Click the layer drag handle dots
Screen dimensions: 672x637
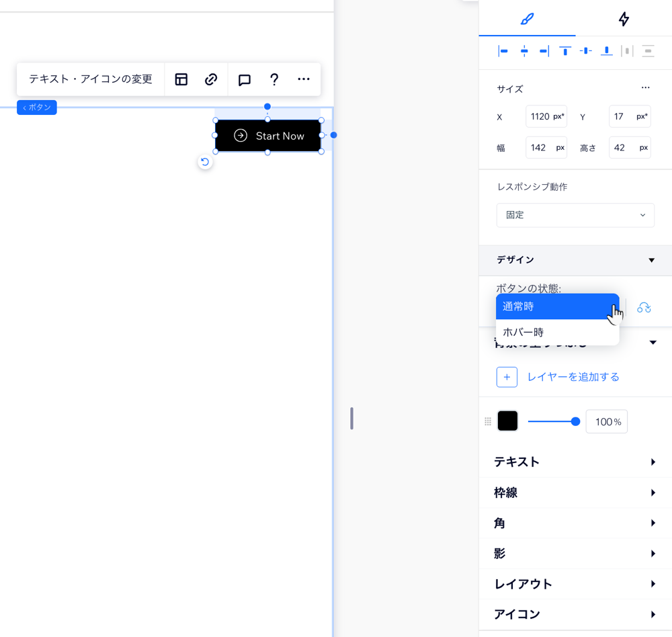[488, 421]
